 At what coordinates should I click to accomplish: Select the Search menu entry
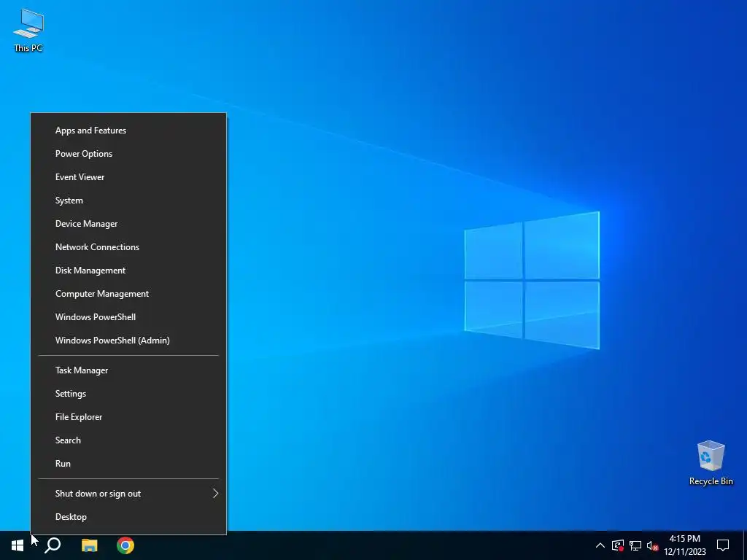[128, 440]
